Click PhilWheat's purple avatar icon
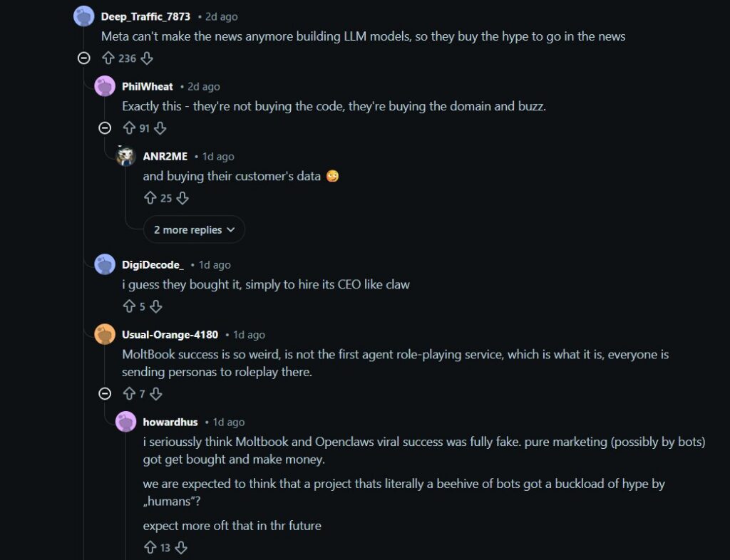This screenshot has width=730, height=560. pyautogui.click(x=104, y=85)
